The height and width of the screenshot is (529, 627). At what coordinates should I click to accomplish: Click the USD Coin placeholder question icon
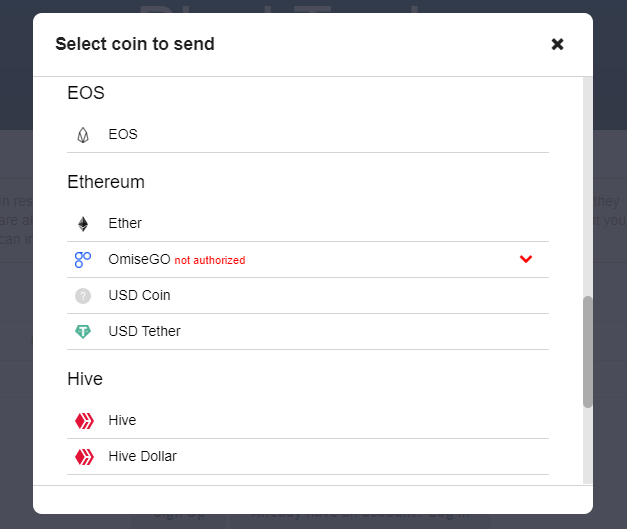pyautogui.click(x=83, y=296)
